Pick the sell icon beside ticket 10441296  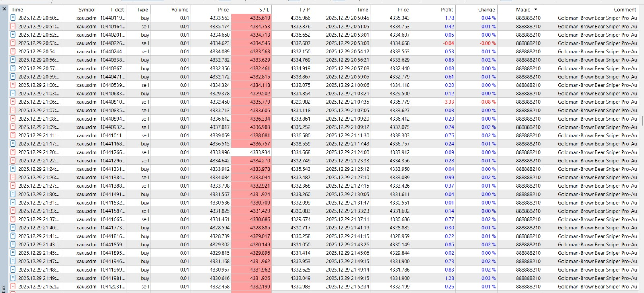pos(13,161)
